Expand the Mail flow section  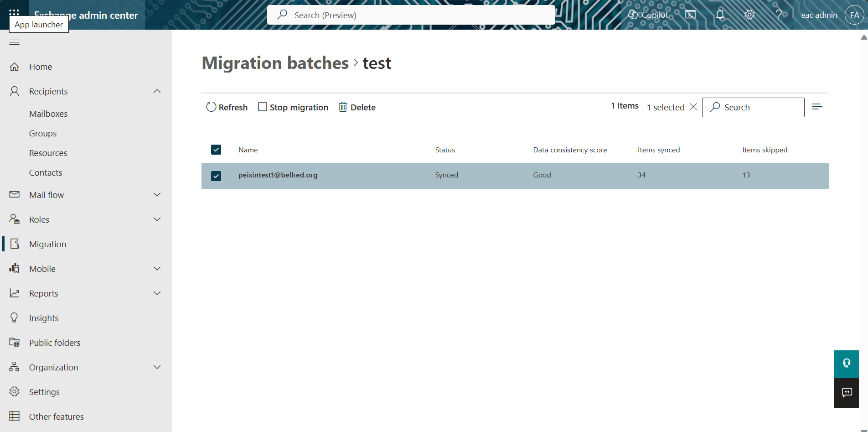pyautogui.click(x=157, y=195)
